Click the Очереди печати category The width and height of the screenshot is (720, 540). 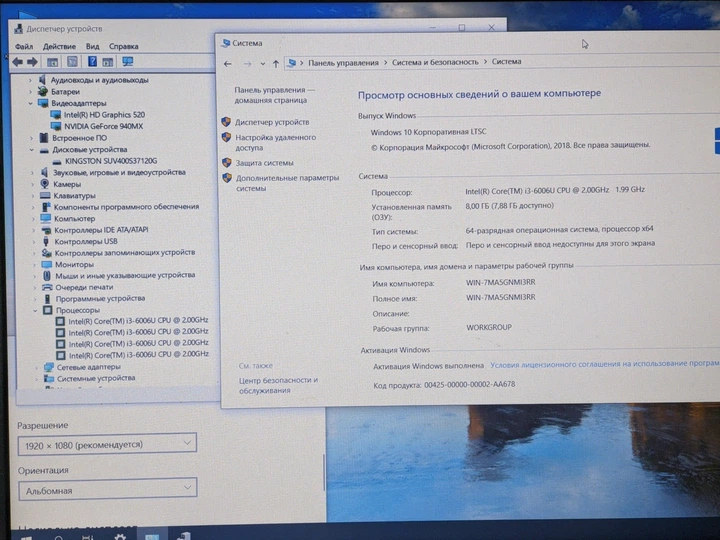[84, 287]
